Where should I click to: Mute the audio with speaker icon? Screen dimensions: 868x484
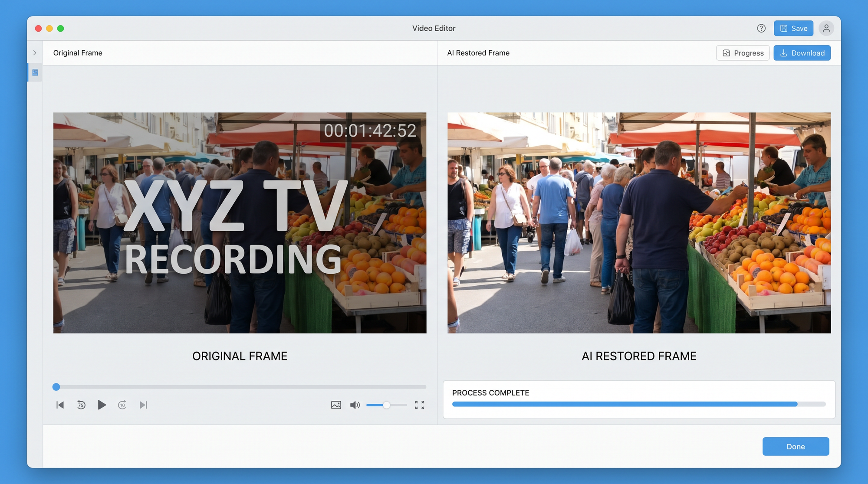355,405
